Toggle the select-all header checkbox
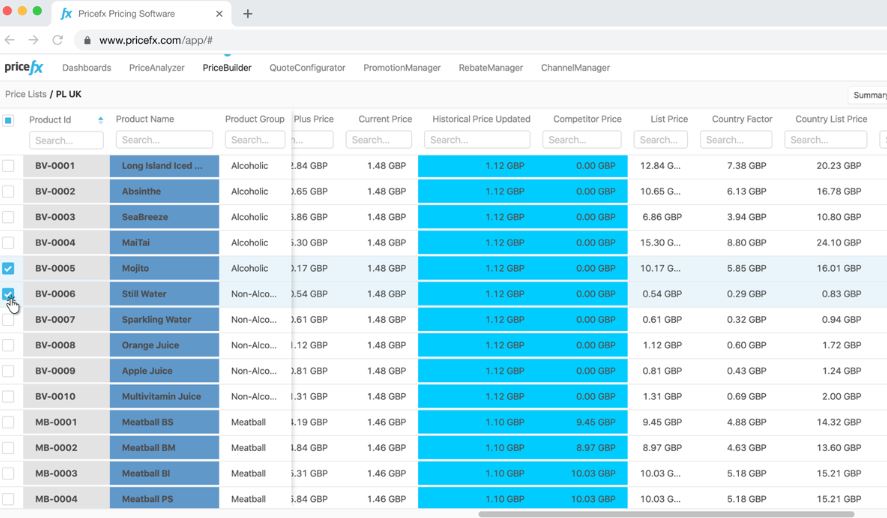Viewport: 887px width, 518px height. coord(8,120)
